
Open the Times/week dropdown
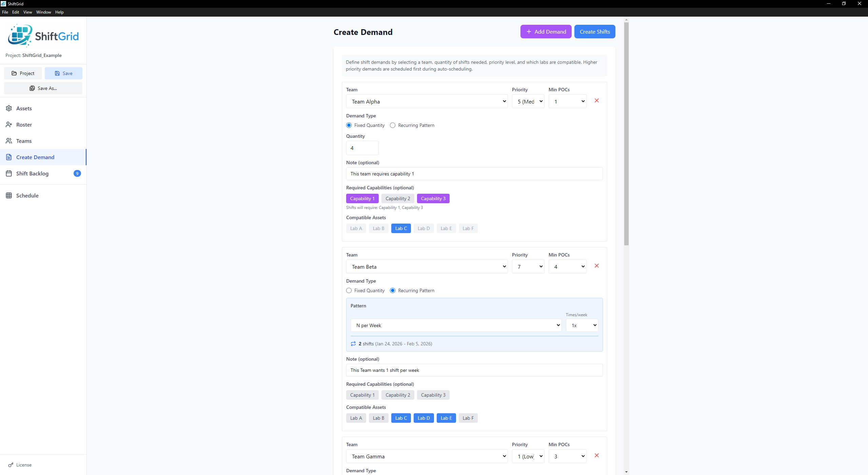click(581, 325)
